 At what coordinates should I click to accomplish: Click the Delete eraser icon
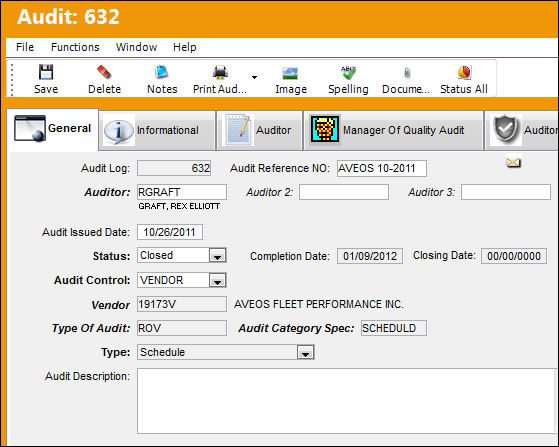(x=104, y=72)
